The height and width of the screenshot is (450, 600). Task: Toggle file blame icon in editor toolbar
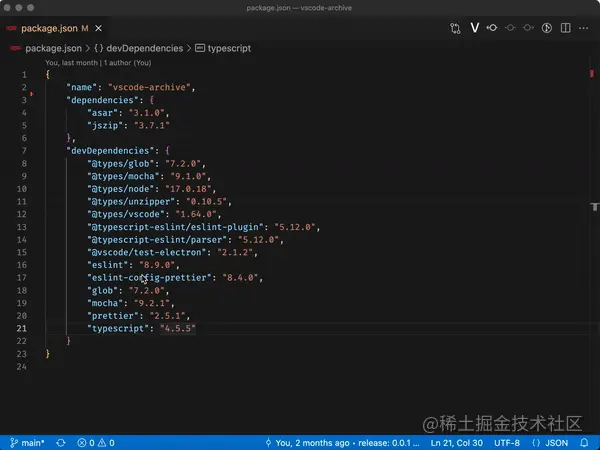point(547,29)
